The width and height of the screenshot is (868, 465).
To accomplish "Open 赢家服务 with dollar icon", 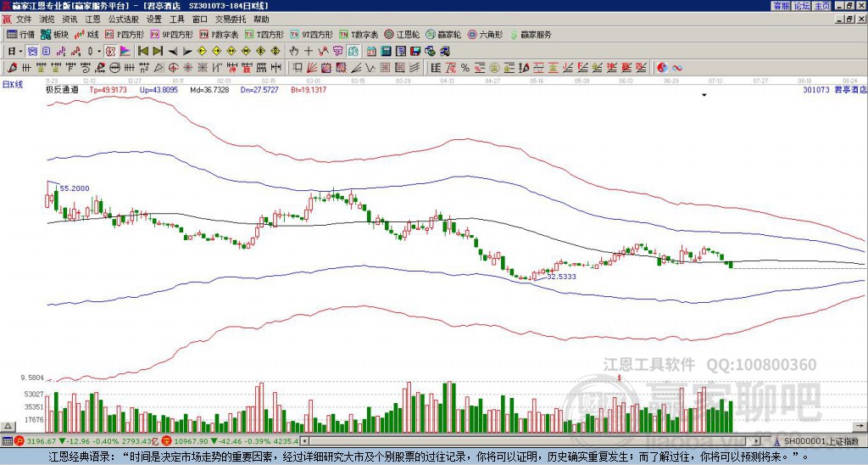I will [x=531, y=34].
